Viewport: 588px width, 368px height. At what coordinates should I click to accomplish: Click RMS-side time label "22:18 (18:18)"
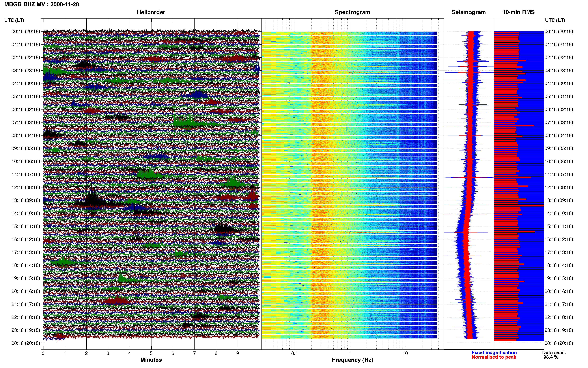tap(559, 317)
